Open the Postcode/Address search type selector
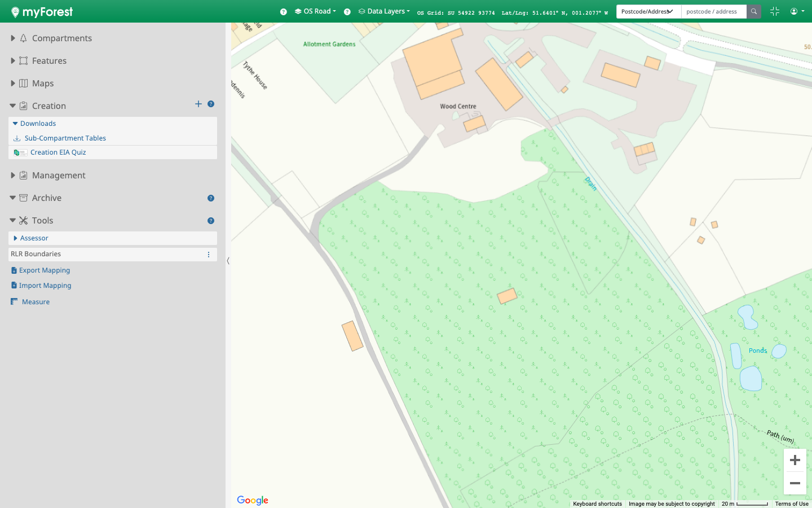The height and width of the screenshot is (508, 812). pos(648,11)
